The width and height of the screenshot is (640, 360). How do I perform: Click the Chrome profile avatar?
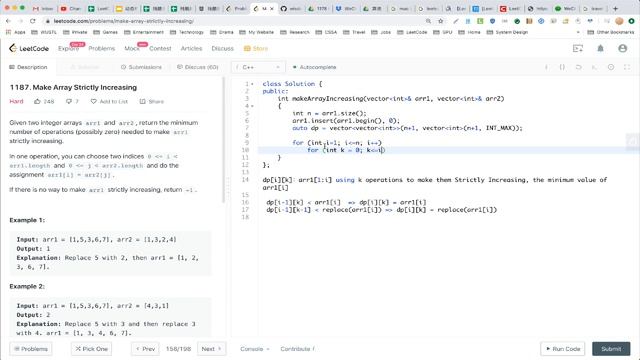[619, 21]
